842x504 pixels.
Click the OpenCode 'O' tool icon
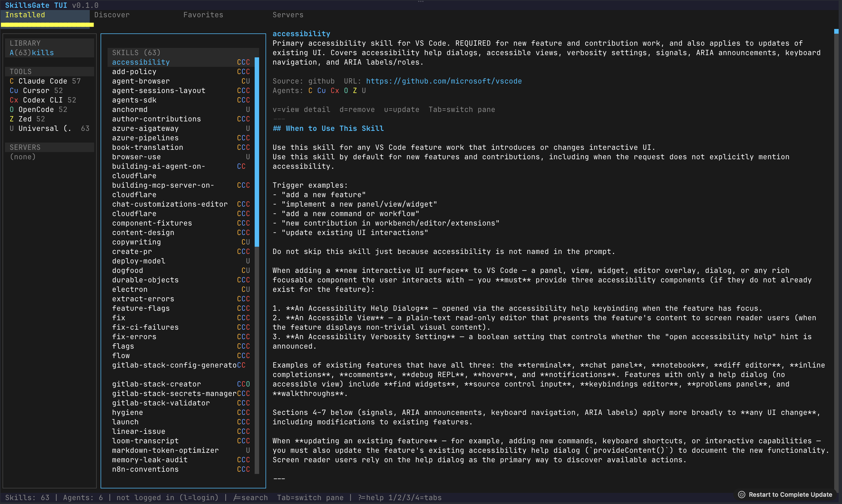[11, 110]
